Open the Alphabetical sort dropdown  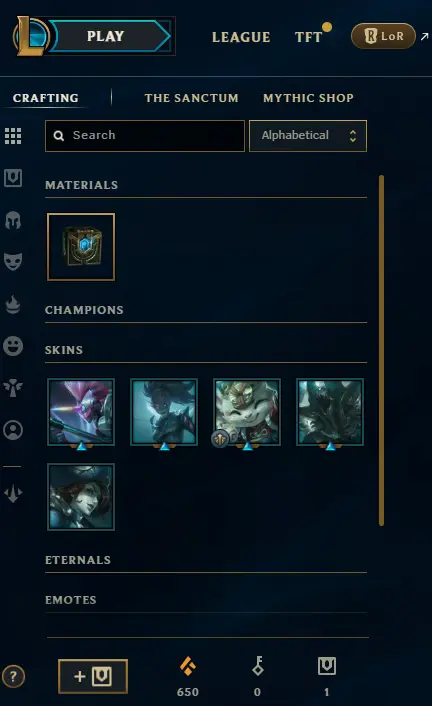click(x=308, y=136)
